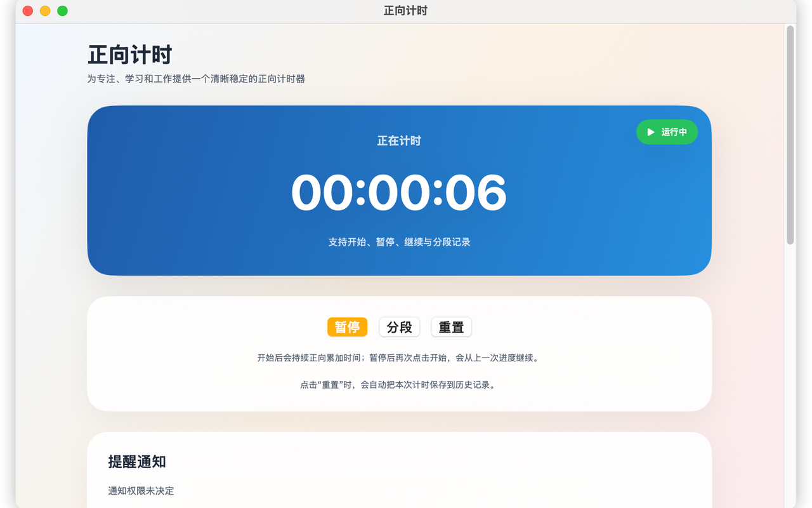
Task: Click the play triangle icon in the 运行中 badge
Action: [650, 132]
